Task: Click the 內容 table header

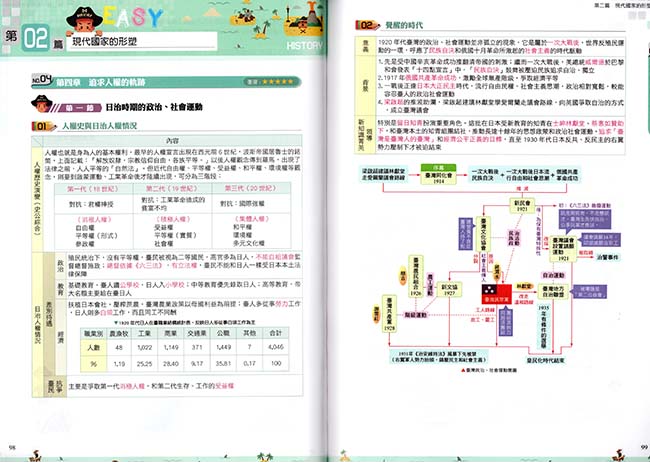Action: click(x=172, y=141)
